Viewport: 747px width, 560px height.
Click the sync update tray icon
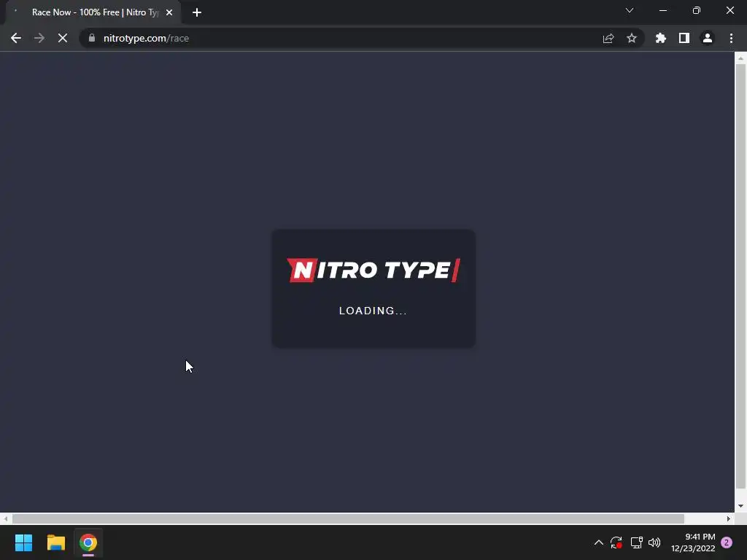(616, 542)
